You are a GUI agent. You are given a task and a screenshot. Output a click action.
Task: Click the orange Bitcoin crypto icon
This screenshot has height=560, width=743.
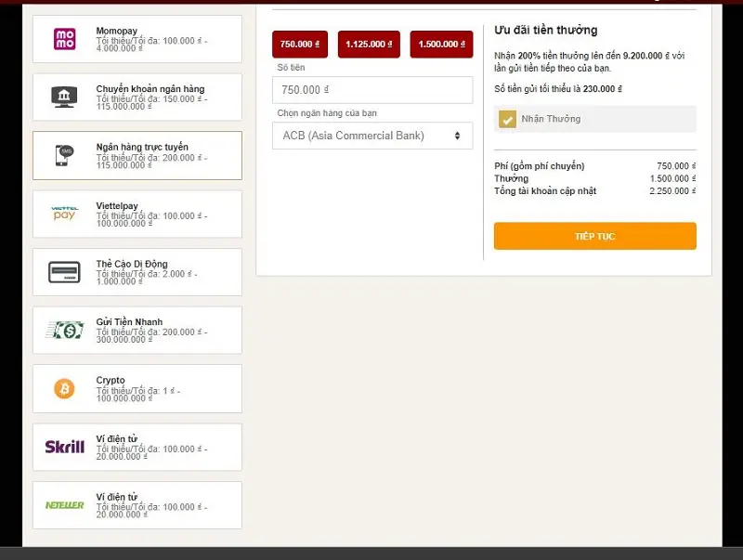point(65,388)
